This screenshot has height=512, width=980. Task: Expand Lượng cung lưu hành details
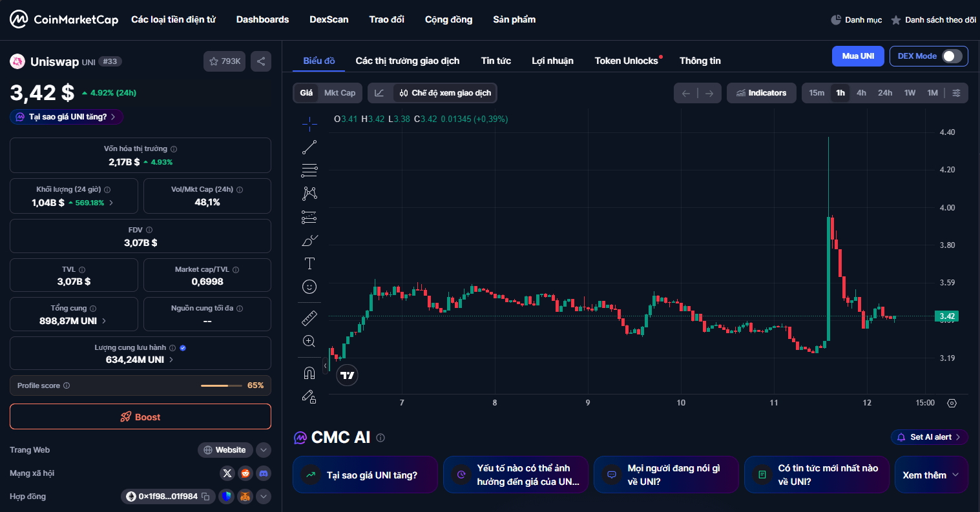click(171, 360)
